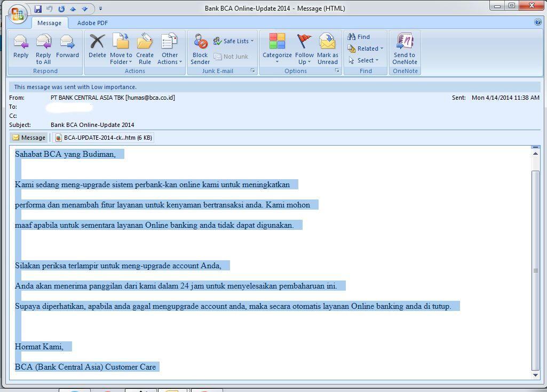Image resolution: width=547 pixels, height=392 pixels.
Task: Show the Message body view button
Action: coord(29,138)
